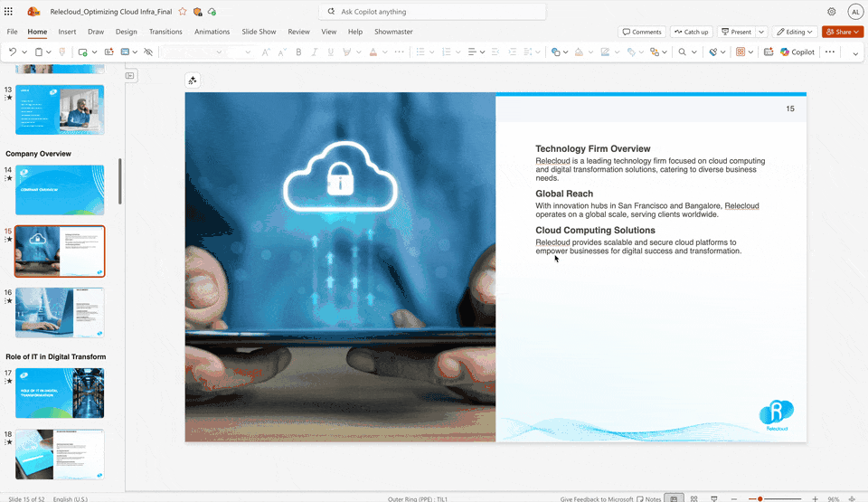This screenshot has height=502, width=868.
Task: Open the File menu
Action: pos(12,32)
